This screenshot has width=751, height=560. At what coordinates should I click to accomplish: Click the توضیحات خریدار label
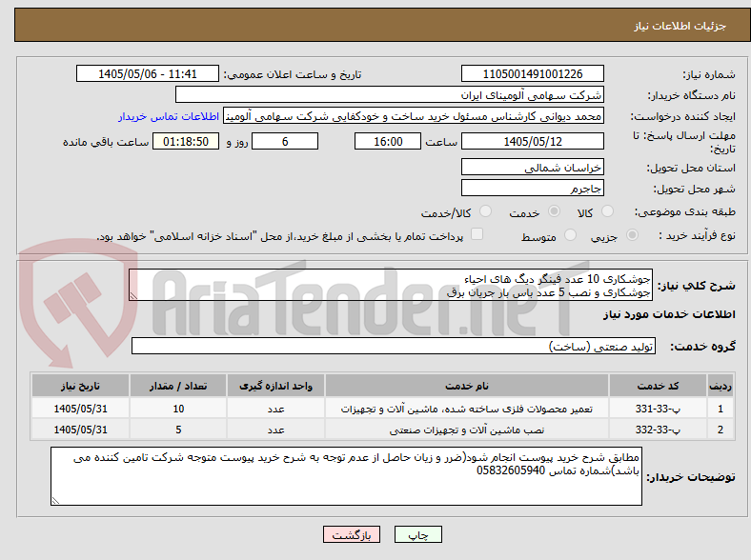691,477
